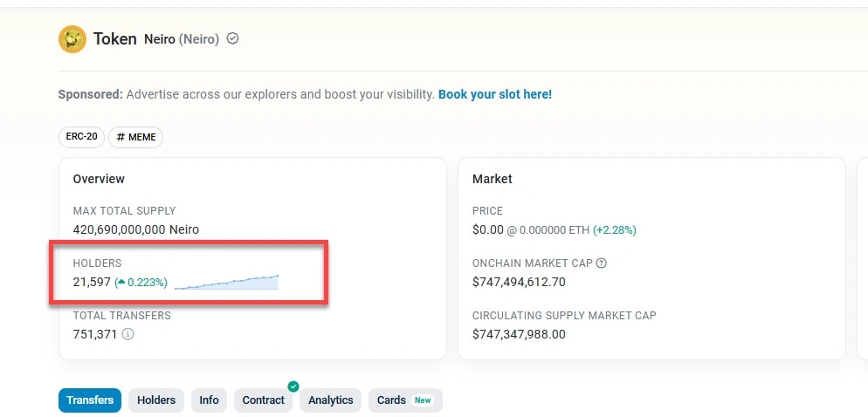Switch to the Transfers tab

[90, 400]
